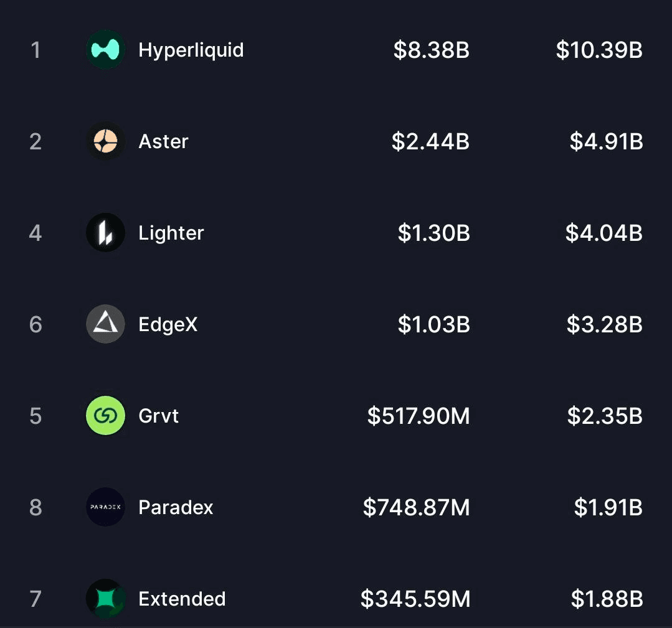Viewport: 672px width, 628px height.
Task: Select the Grvt name text
Action: 158,416
